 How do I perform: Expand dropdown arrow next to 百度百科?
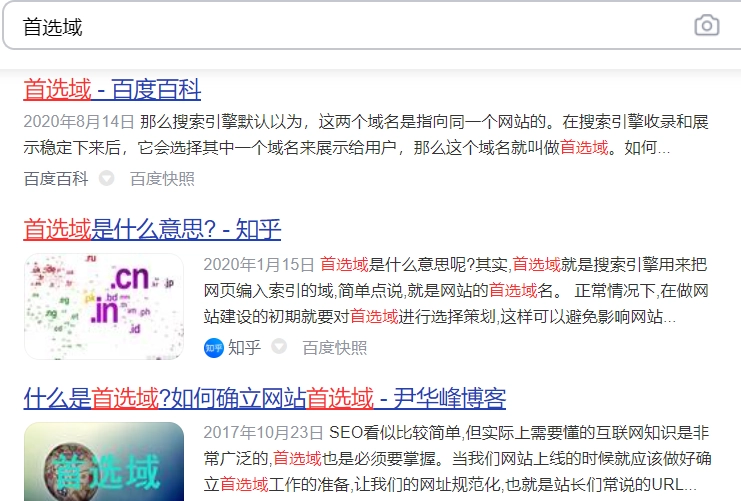click(106, 179)
